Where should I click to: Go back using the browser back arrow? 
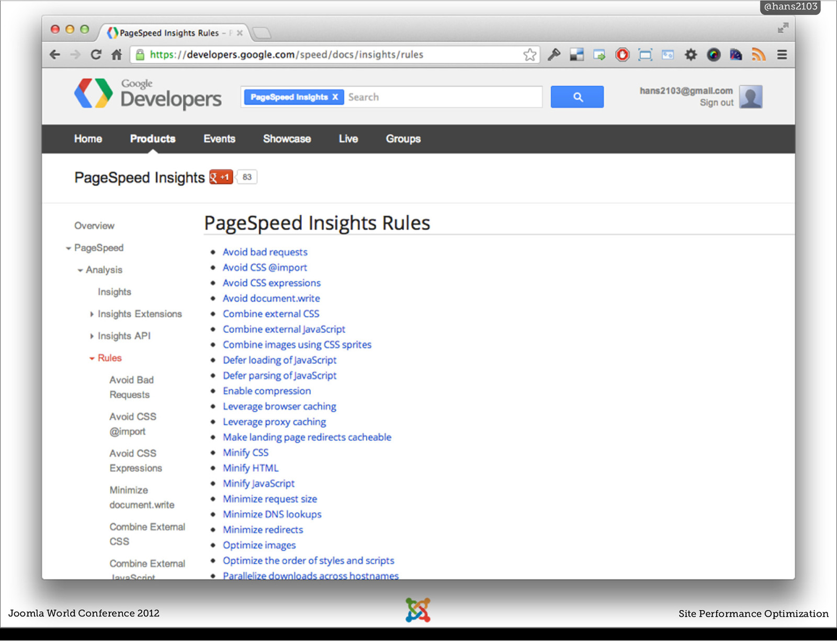pos(55,54)
